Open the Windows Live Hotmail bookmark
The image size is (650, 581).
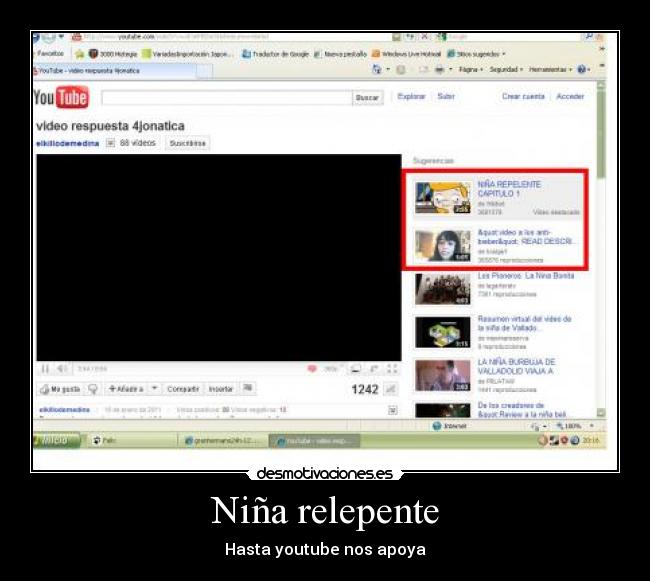point(406,54)
